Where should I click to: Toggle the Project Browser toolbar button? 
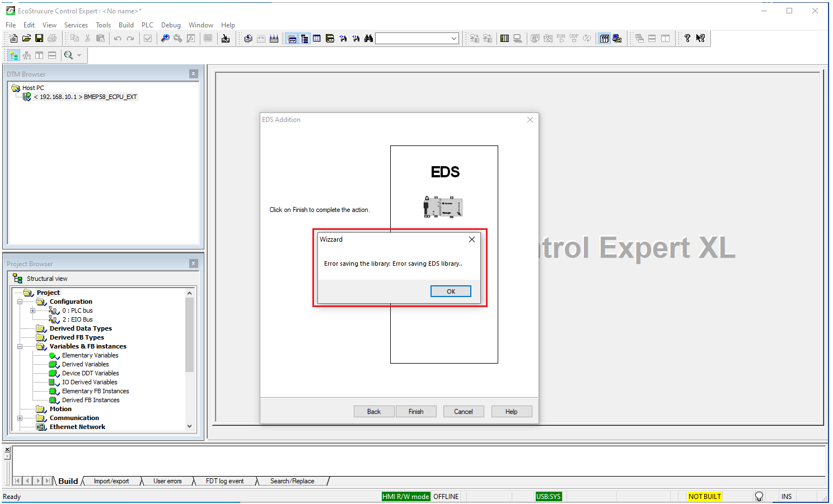pyautogui.click(x=305, y=39)
